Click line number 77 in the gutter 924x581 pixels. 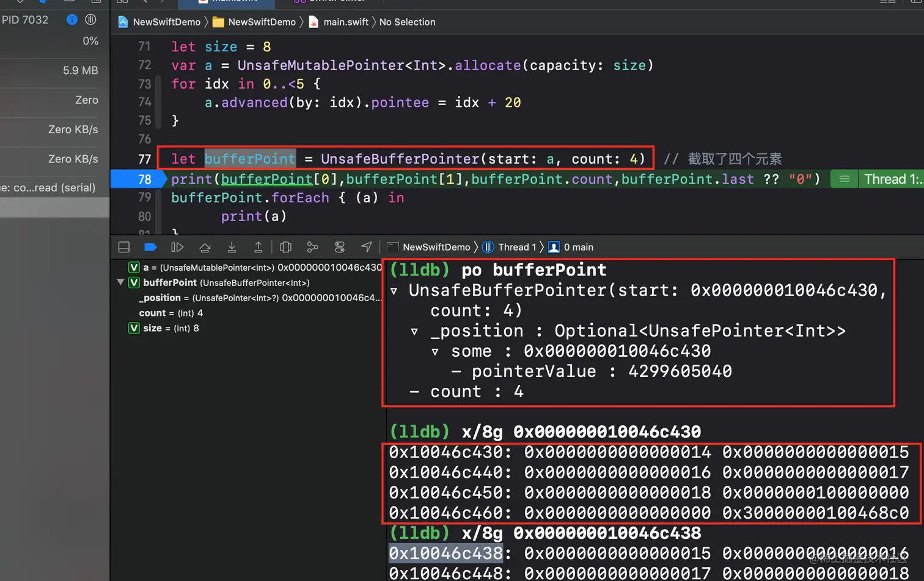(145, 159)
